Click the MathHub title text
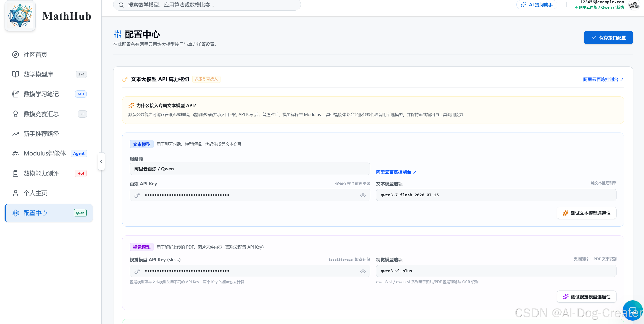This screenshot has width=644, height=324. click(x=67, y=16)
